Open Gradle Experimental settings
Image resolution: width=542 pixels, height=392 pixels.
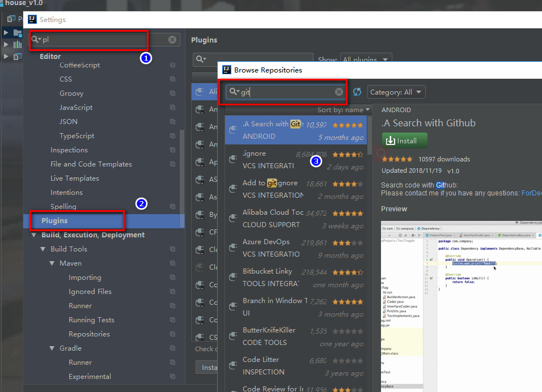[x=90, y=377]
